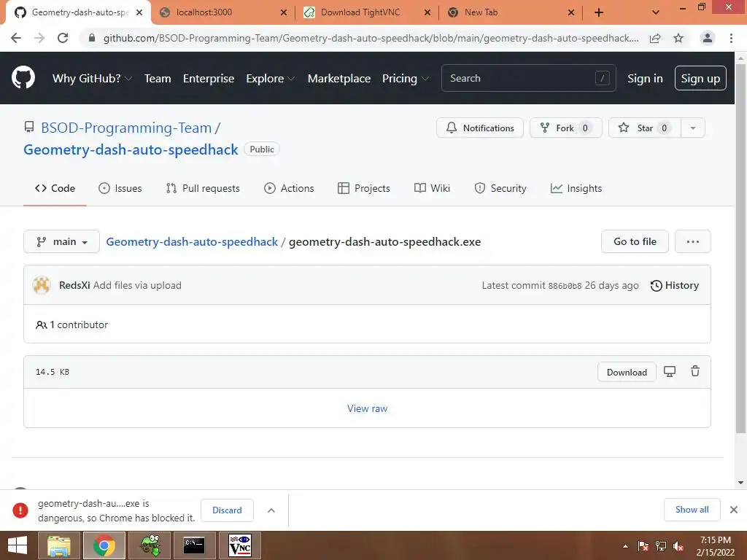This screenshot has width=747, height=560.
Task: Expand the Why GitHub? menu
Action: point(92,79)
